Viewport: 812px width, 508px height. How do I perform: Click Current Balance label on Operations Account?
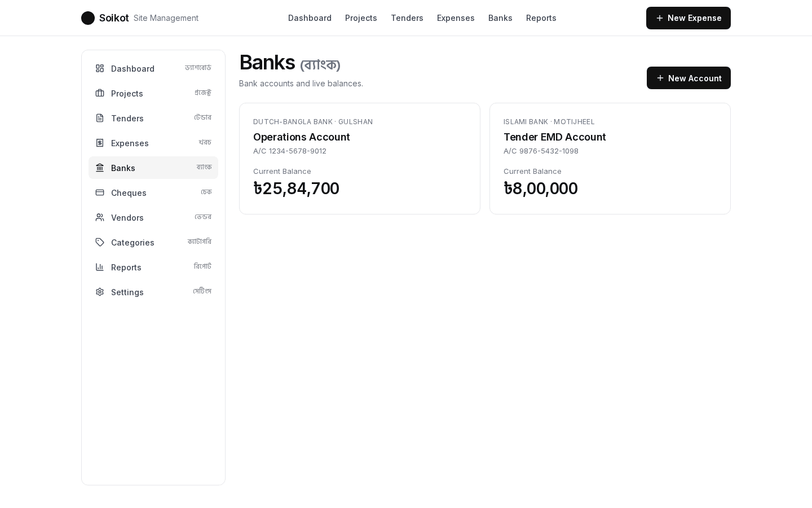pos(282,171)
